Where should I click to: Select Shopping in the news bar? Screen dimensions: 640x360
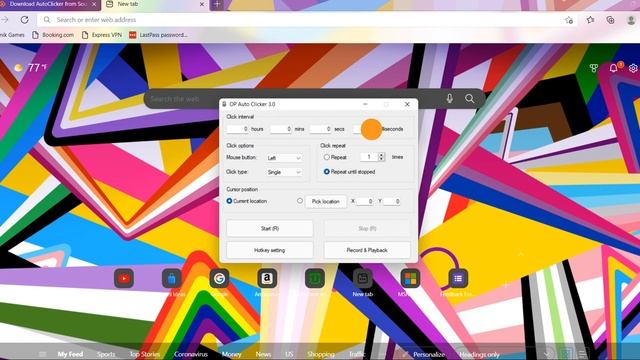(321, 354)
